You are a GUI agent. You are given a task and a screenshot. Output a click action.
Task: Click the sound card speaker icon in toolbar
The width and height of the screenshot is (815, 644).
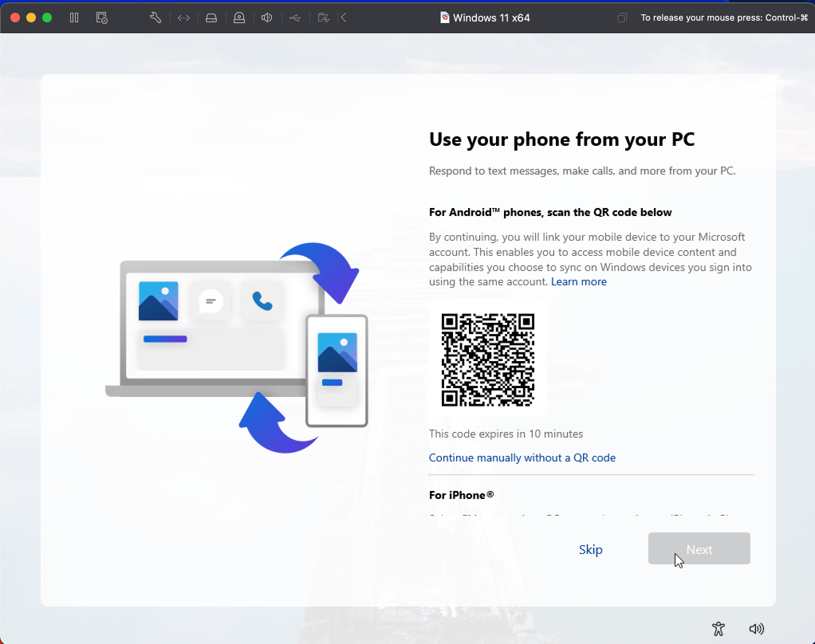(267, 18)
